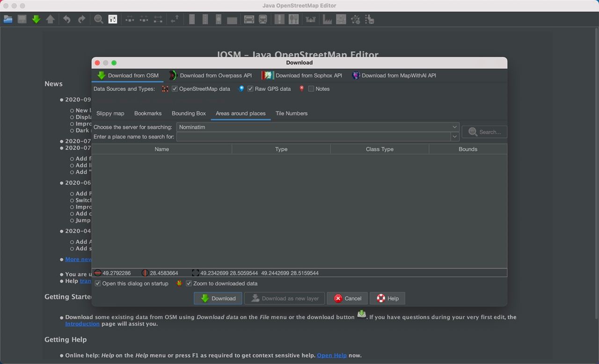The image size is (599, 364).
Task: Click the Notes red marker icon
Action: pos(301,88)
